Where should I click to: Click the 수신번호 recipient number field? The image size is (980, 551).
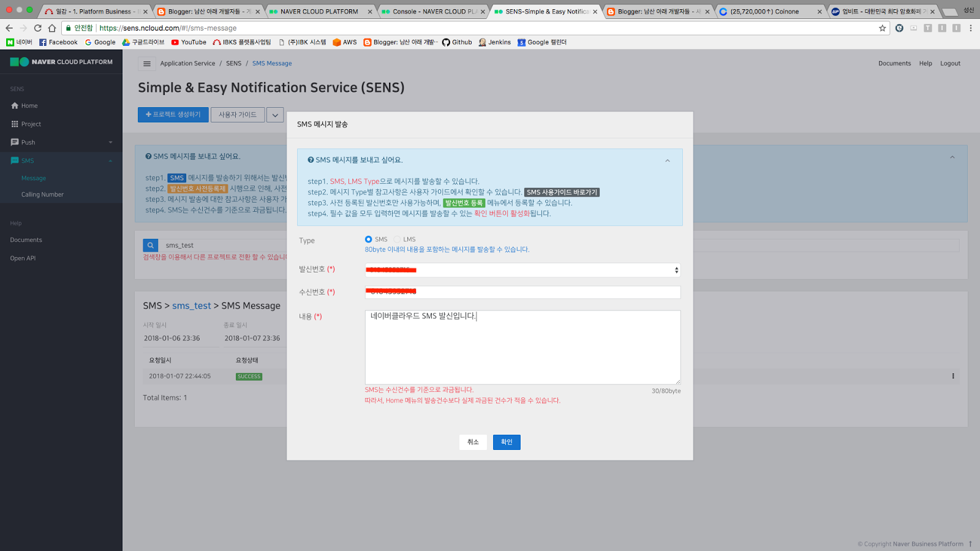click(522, 293)
